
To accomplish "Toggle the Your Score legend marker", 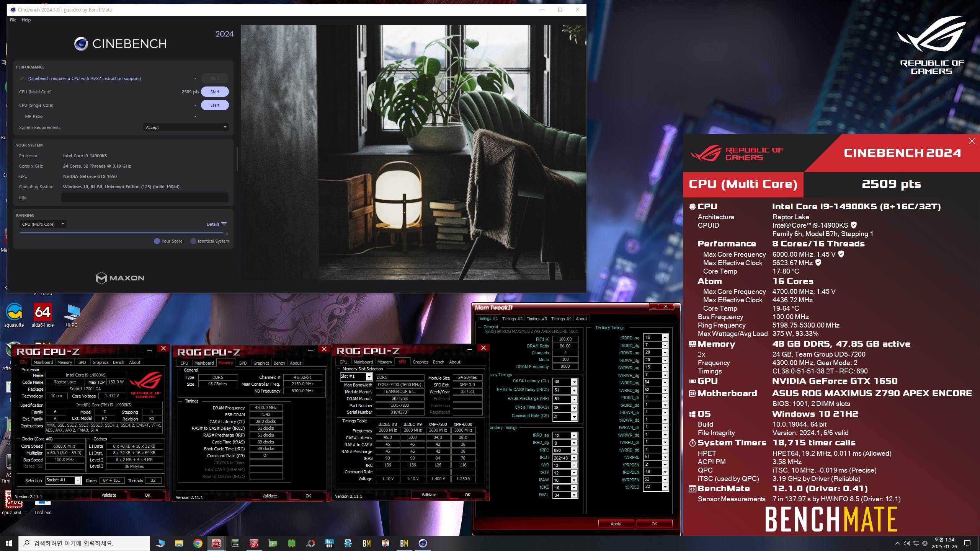I will (x=157, y=241).
